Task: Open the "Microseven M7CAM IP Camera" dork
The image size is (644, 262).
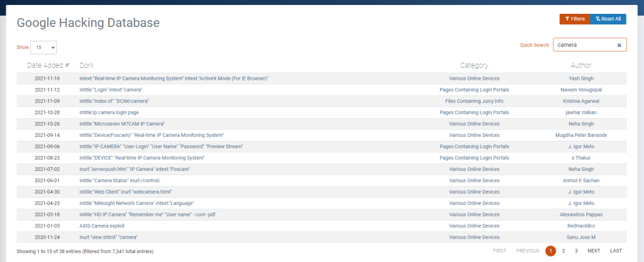Action: pyautogui.click(x=122, y=123)
